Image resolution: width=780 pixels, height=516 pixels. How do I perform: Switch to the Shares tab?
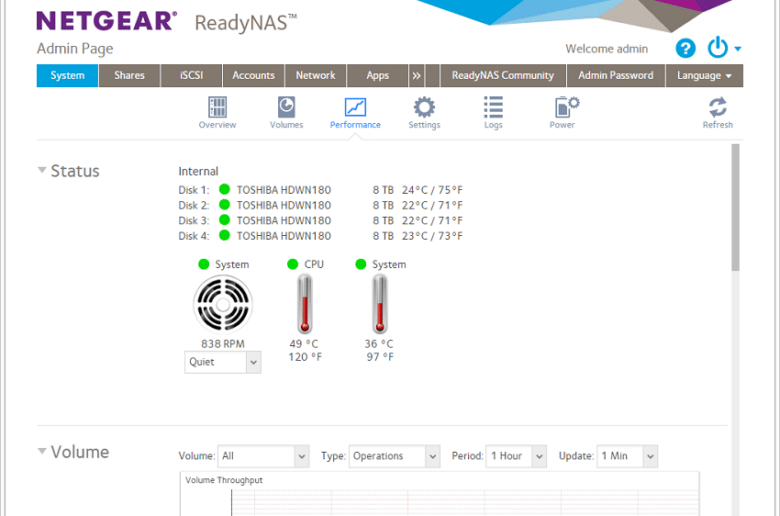(x=129, y=76)
